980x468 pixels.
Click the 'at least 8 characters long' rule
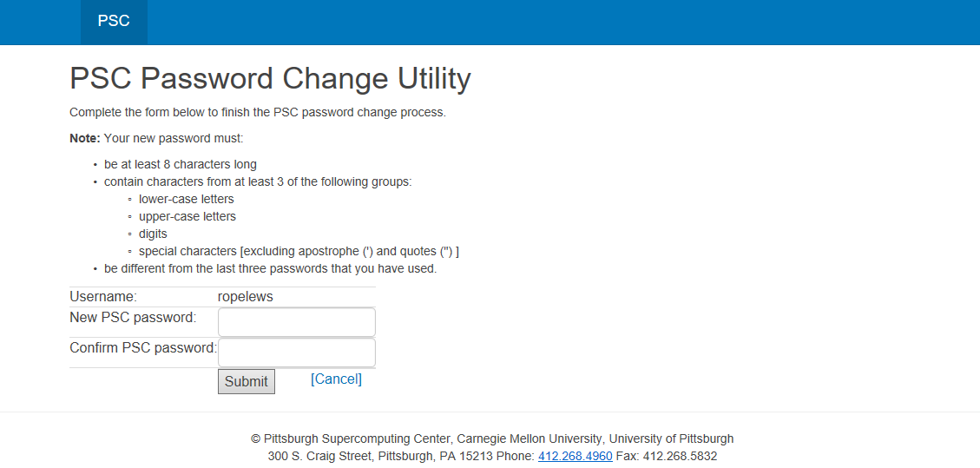[181, 165]
